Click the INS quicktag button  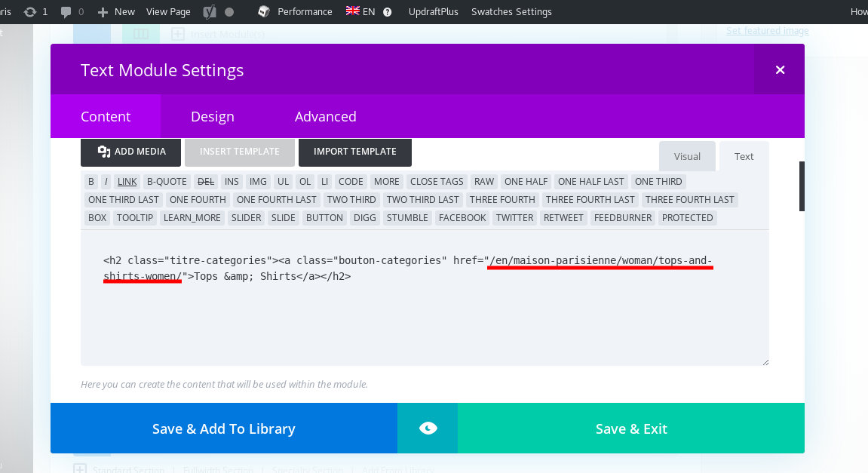point(232,182)
